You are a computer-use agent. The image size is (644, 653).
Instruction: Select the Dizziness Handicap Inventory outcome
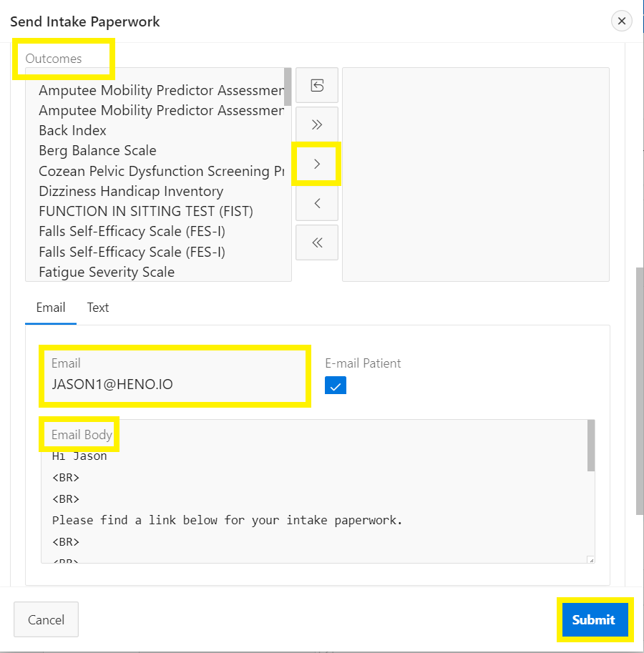tap(131, 191)
